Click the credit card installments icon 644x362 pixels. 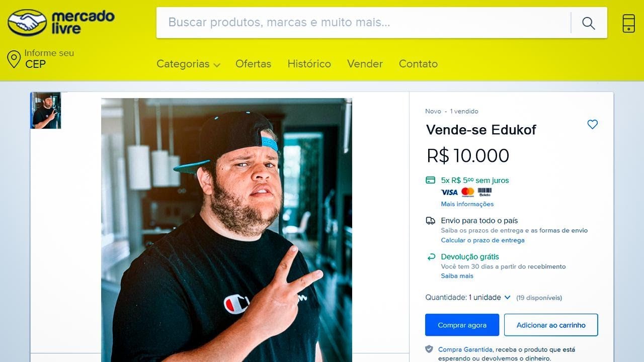430,180
